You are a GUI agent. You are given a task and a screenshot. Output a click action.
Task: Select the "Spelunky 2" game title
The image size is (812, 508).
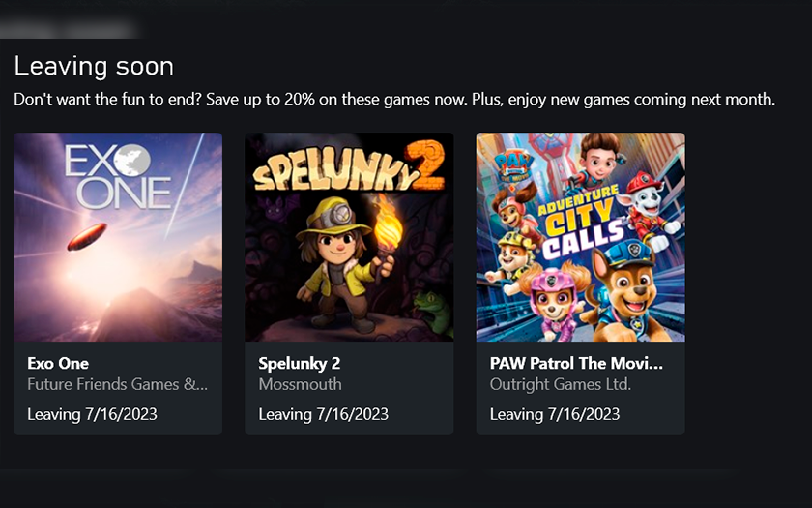coord(300,364)
